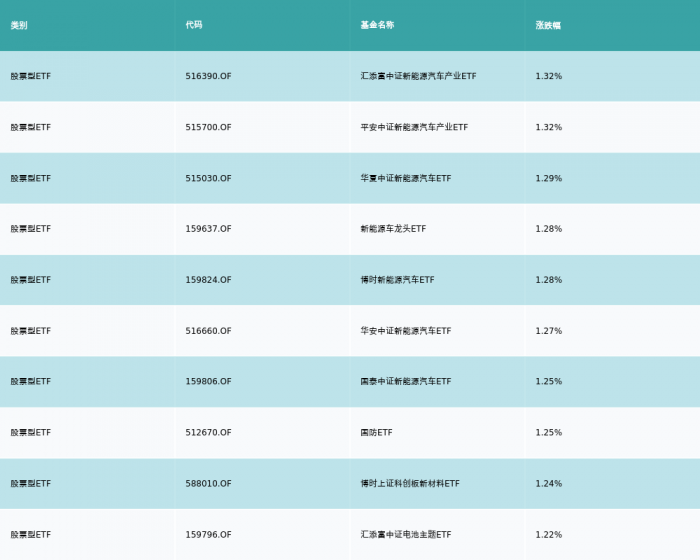Click fund name 汇添富中证新能源汽车产业ETF
The image size is (700, 560).
[x=418, y=76]
